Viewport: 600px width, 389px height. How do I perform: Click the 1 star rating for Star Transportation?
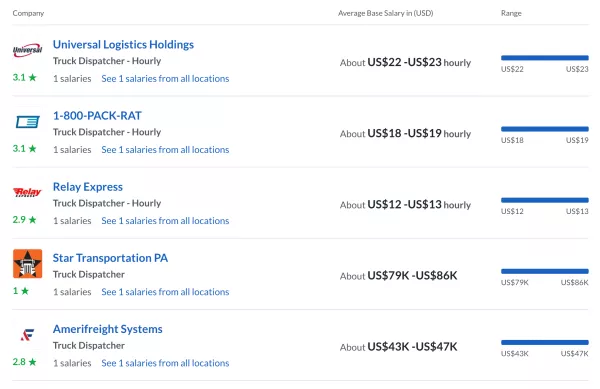21,291
